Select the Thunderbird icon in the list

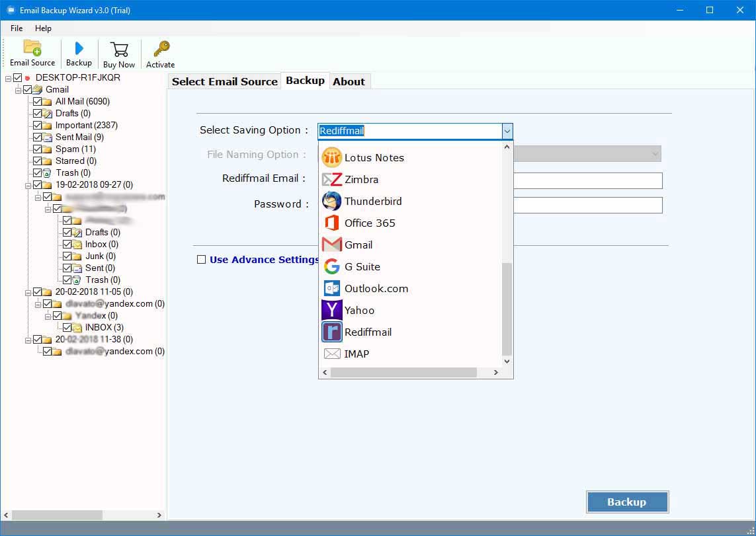[x=332, y=202]
